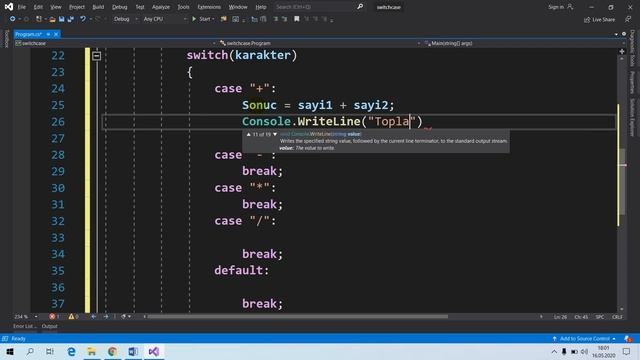This screenshot has width=640, height=360.
Task: Click the Decrease Indent toolbar icon
Action: (x=254, y=19)
